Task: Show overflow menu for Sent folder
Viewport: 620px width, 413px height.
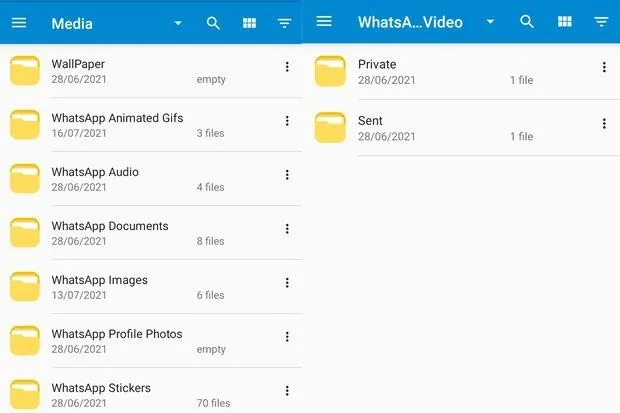Action: (x=604, y=124)
